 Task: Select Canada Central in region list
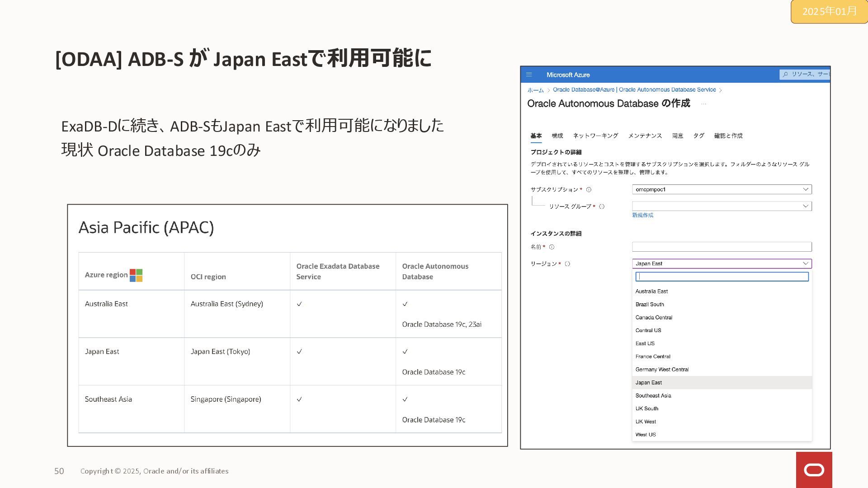(722, 318)
